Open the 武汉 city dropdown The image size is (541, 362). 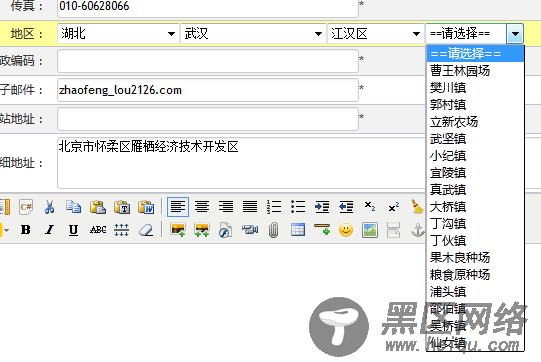(253, 34)
